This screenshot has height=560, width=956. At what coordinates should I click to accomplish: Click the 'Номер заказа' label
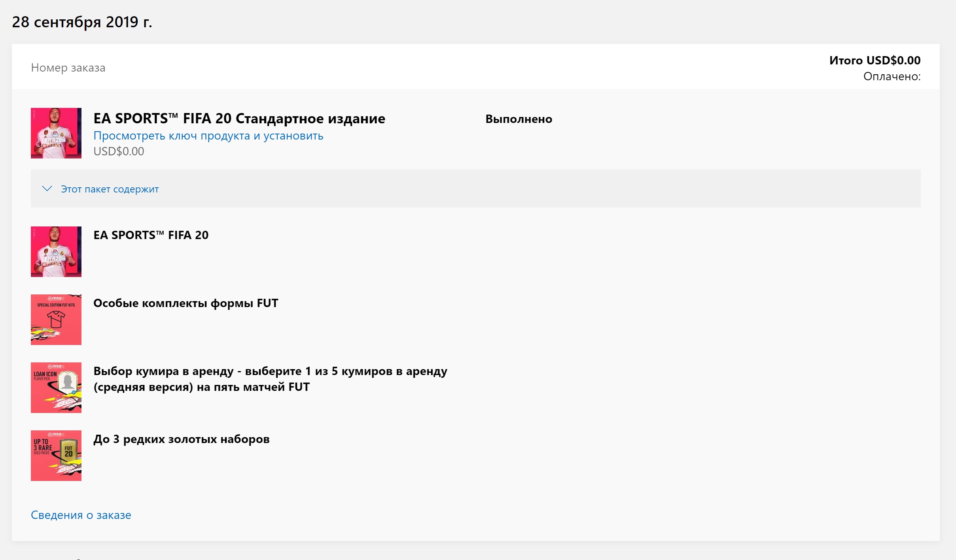(x=68, y=68)
